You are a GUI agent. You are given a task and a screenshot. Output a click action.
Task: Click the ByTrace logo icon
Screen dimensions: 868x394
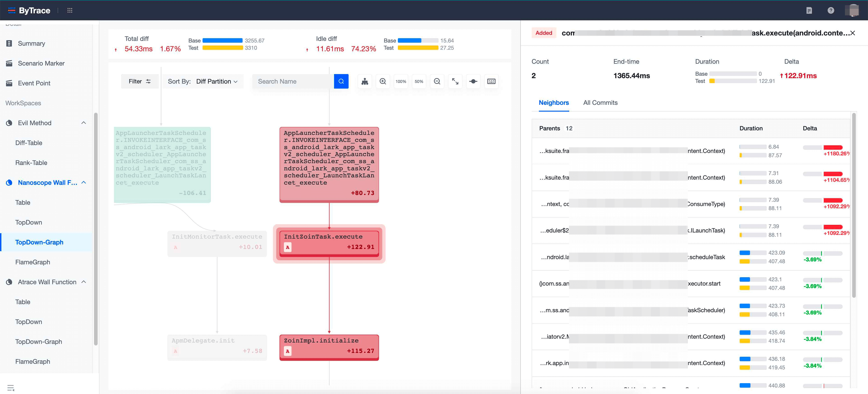coord(12,10)
